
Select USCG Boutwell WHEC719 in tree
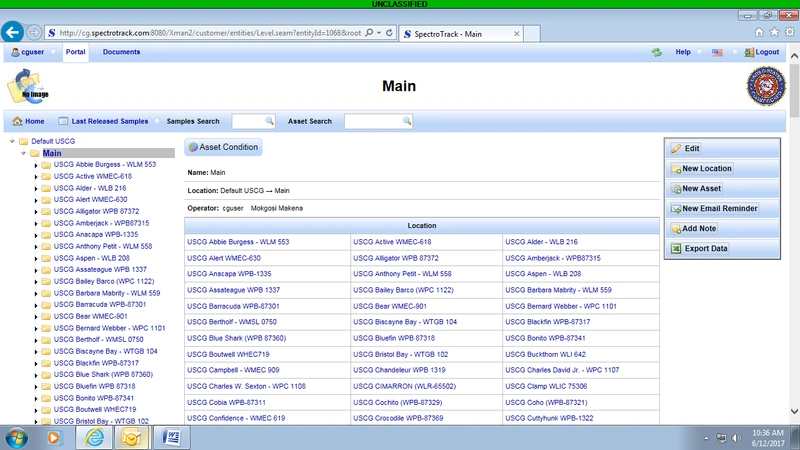95,409
